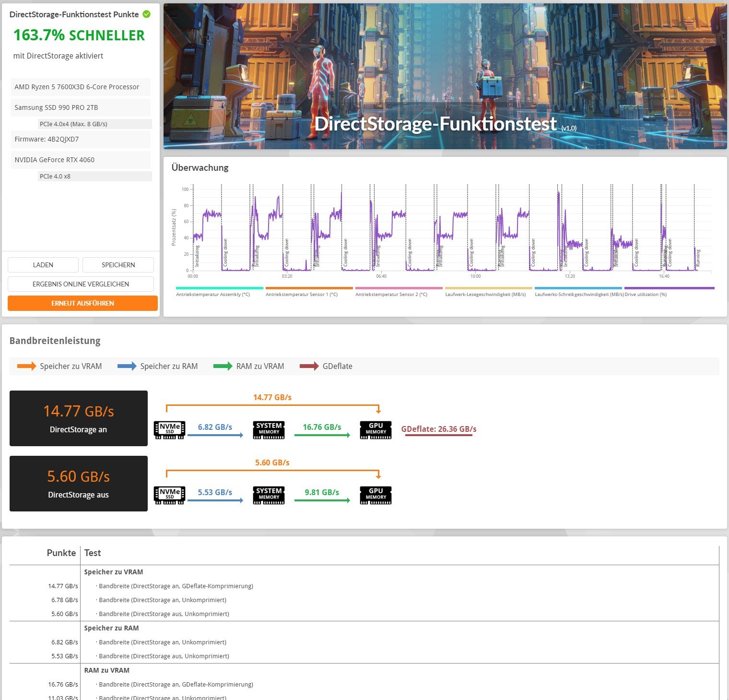Screen dimensions: 729x700
Task: Click 06:40 mark on chart time axis
Action: [381, 276]
